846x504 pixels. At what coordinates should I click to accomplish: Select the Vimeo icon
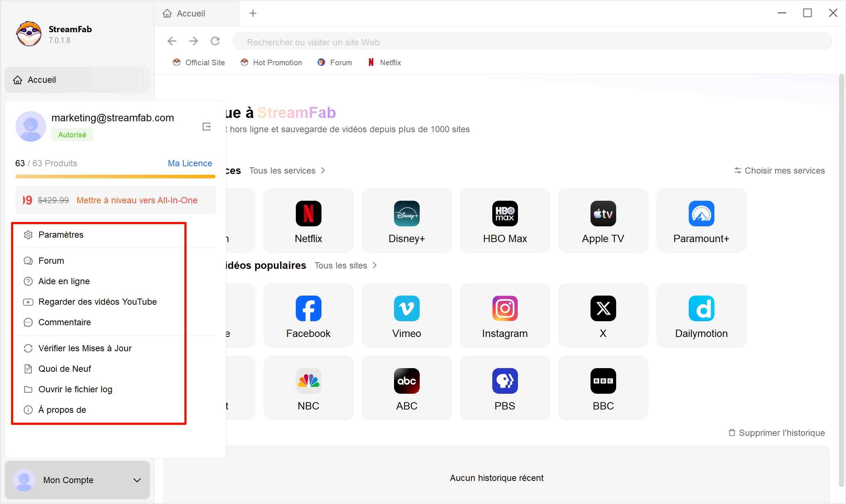click(407, 314)
